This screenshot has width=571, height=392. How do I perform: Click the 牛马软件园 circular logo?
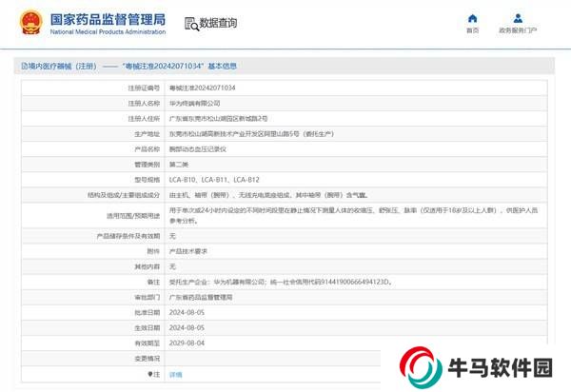tap(418, 367)
